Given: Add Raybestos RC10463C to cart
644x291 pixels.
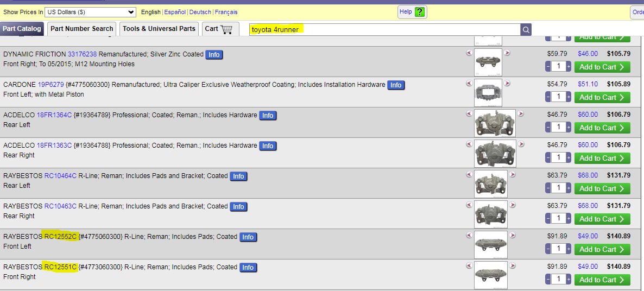Looking at the screenshot, I should point(602,219).
